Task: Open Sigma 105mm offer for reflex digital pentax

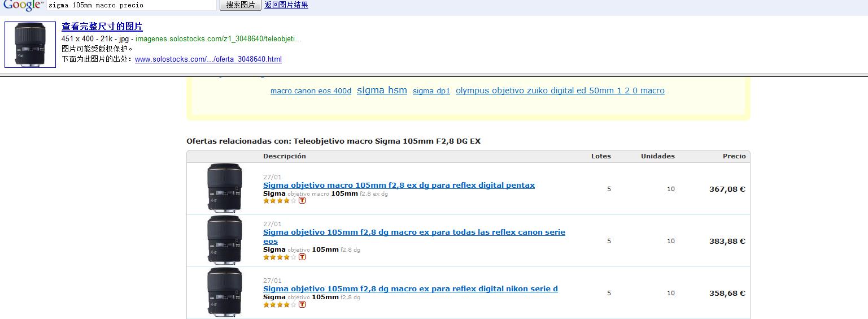Action: (399, 185)
